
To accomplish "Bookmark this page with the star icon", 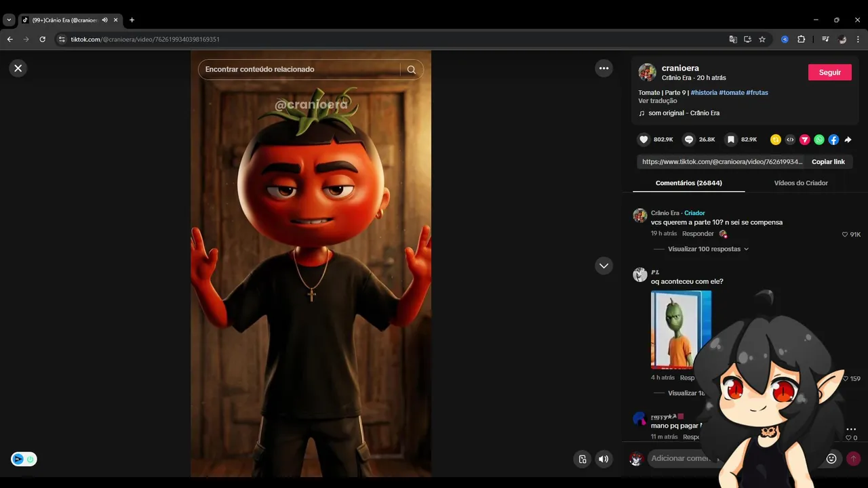I will [762, 39].
